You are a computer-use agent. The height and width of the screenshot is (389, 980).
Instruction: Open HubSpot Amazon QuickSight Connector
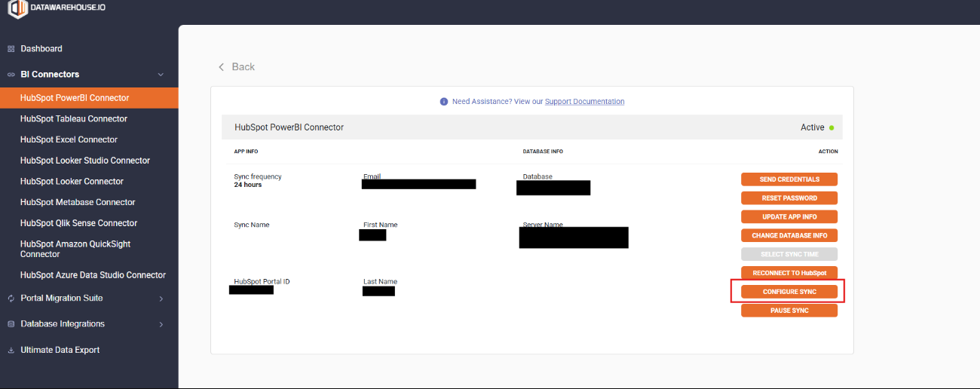tap(75, 249)
